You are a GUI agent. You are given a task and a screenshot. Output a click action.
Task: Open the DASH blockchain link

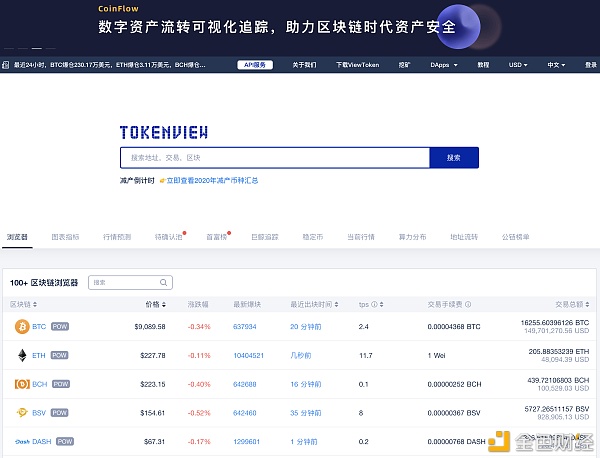pyautogui.click(x=42, y=442)
